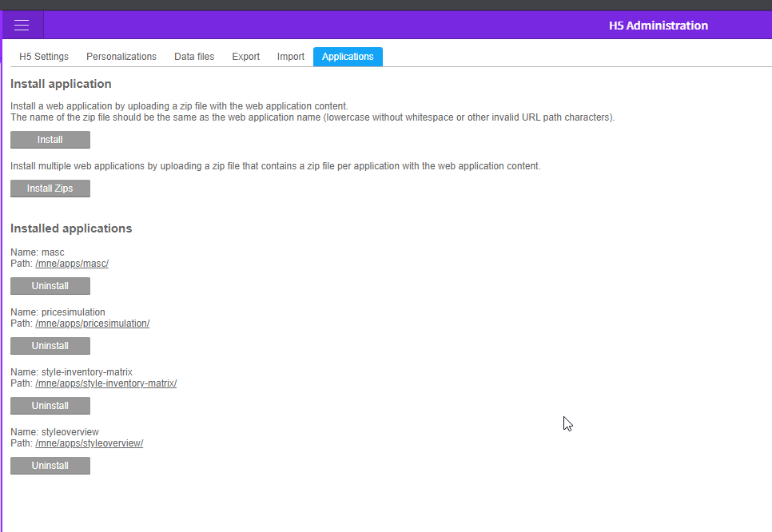
Task: Switch to the H5 Settings tab
Action: (x=44, y=57)
